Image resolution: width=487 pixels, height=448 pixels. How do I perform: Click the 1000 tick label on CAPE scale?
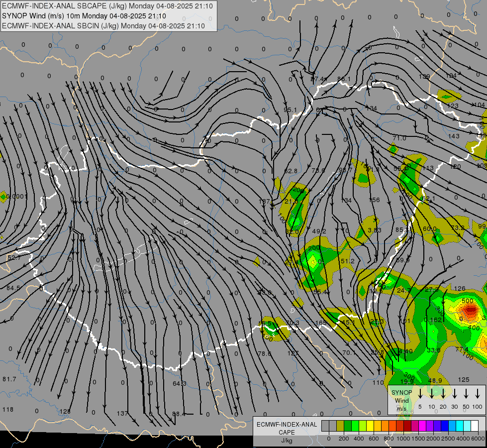pos(403,439)
